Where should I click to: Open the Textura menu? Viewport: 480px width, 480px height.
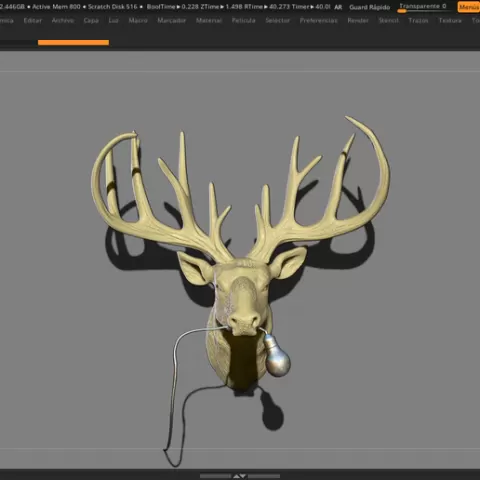pyautogui.click(x=450, y=20)
